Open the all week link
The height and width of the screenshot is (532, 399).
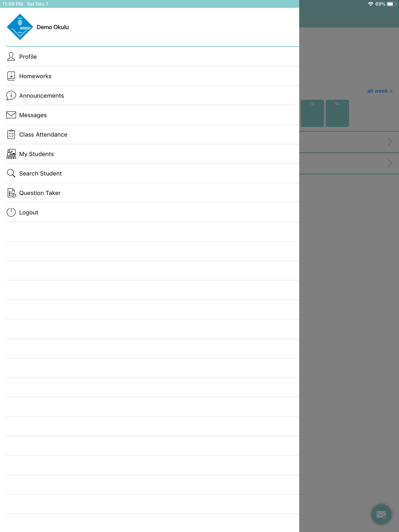[380, 91]
